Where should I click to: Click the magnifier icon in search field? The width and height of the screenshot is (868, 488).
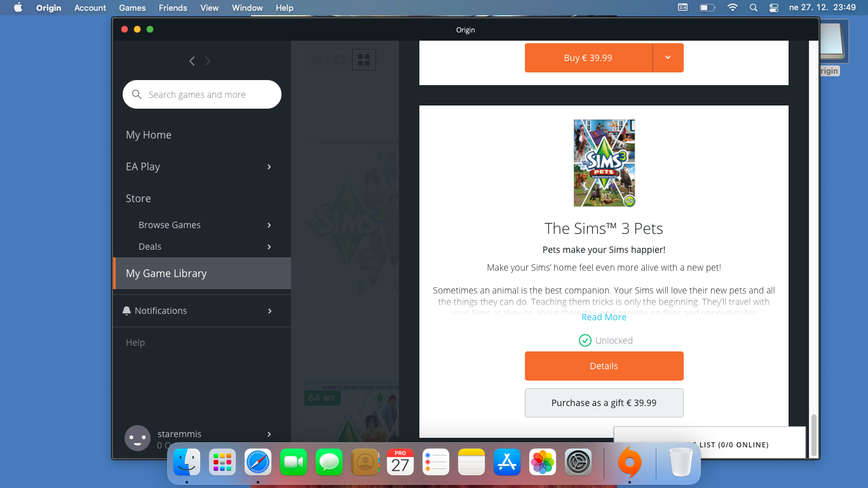point(137,95)
